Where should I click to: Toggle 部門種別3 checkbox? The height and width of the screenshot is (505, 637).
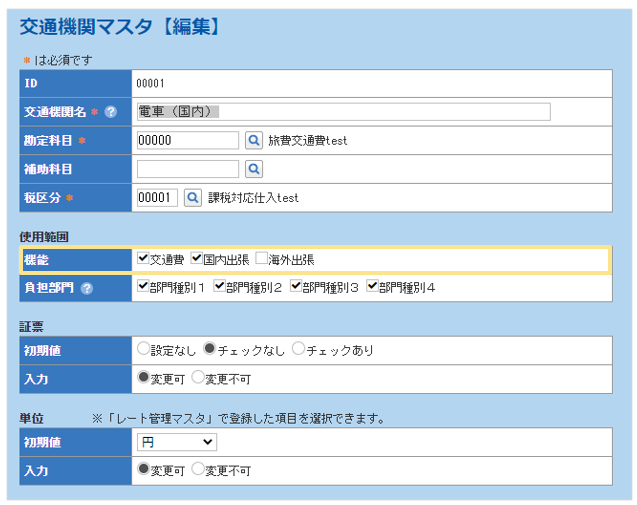coord(296,286)
